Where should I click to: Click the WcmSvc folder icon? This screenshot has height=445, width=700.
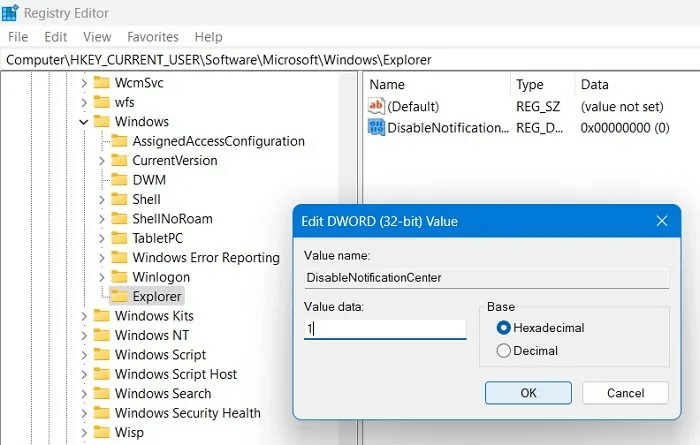(x=101, y=83)
